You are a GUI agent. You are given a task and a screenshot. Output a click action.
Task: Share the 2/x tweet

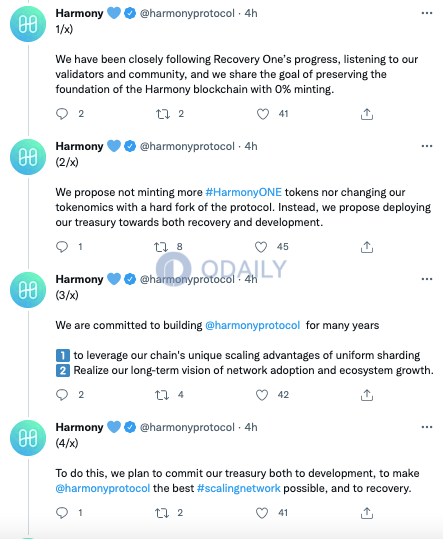click(367, 247)
